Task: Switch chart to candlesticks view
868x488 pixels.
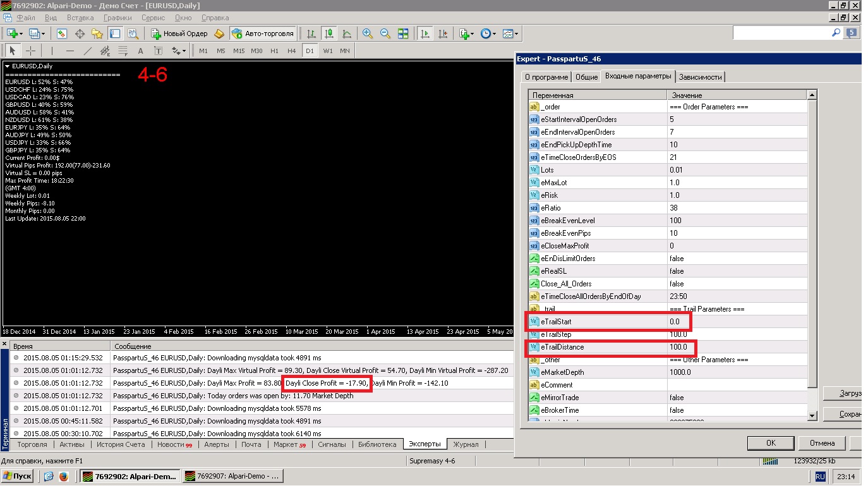Action: 329,34
